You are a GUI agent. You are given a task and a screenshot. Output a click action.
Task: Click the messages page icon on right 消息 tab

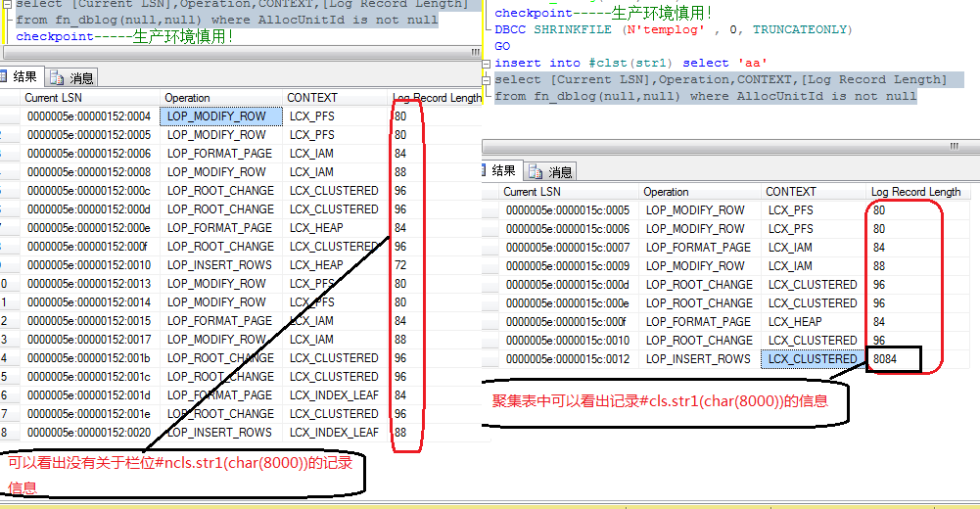click(535, 171)
